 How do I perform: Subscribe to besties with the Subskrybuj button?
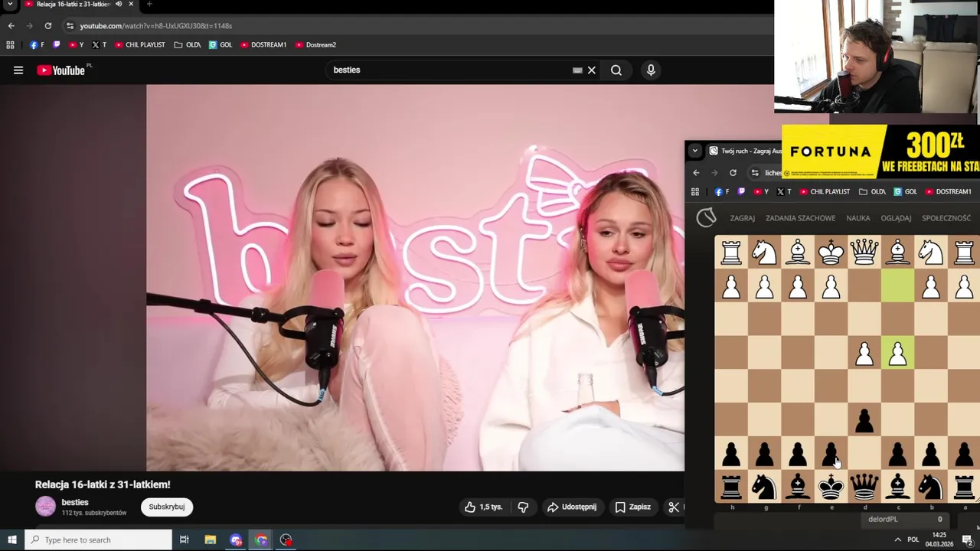click(167, 507)
